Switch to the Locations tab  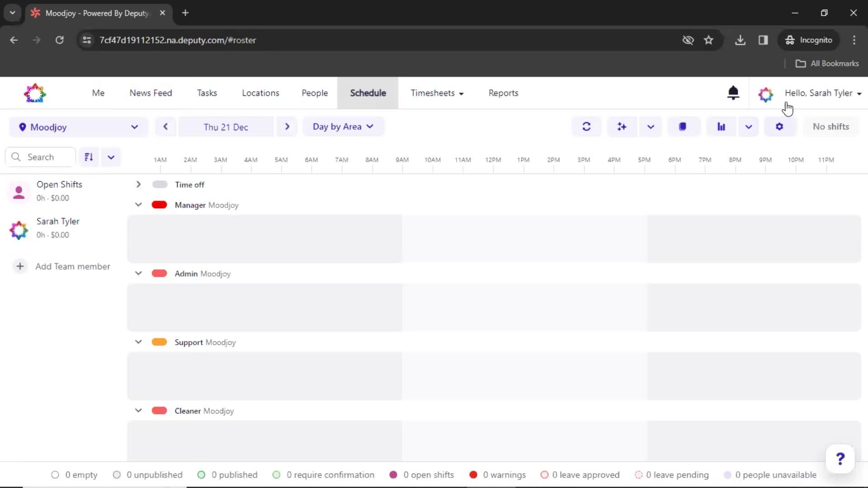click(x=260, y=93)
